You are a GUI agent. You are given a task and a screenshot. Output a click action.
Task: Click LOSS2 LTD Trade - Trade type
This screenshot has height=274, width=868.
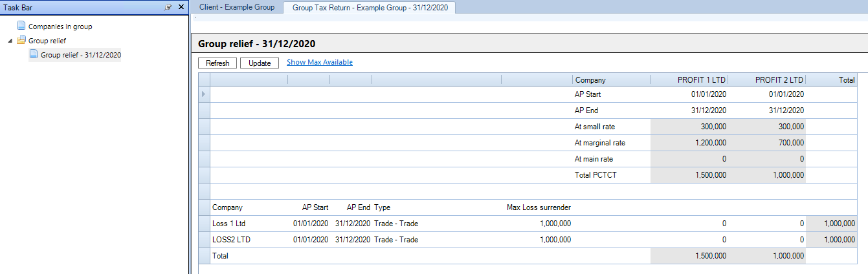(x=396, y=240)
